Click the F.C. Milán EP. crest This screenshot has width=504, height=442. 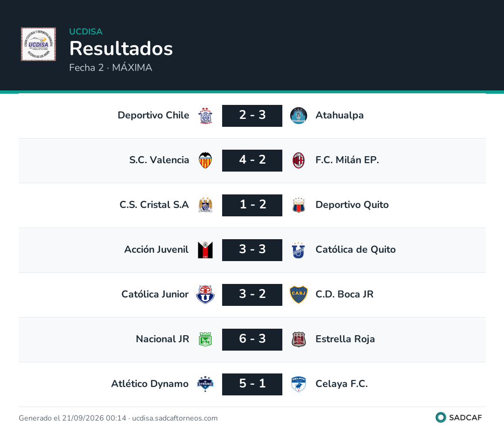[x=298, y=160]
